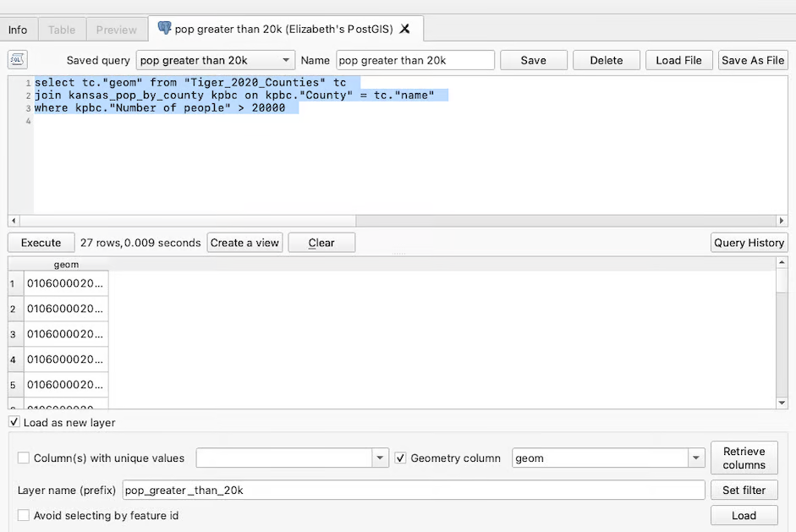796x532 pixels.
Task: Click SQL editor right scroll arrow
Action: [x=782, y=221]
